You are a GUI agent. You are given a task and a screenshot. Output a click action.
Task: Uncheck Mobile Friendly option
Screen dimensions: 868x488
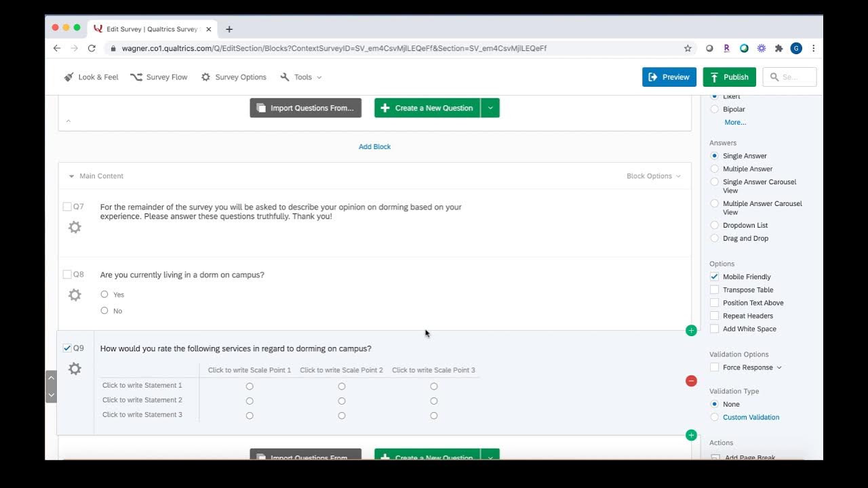pyautogui.click(x=714, y=277)
